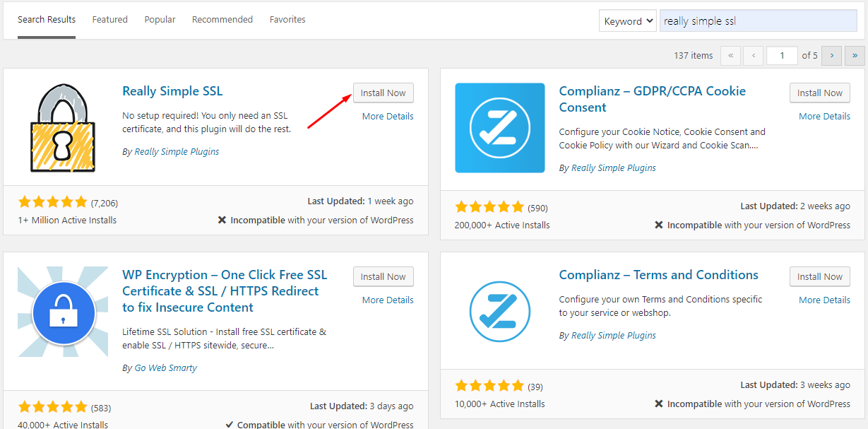Viewport: 868px width, 429px height.
Task: Open the Popular plugins tab
Action: [x=160, y=20]
